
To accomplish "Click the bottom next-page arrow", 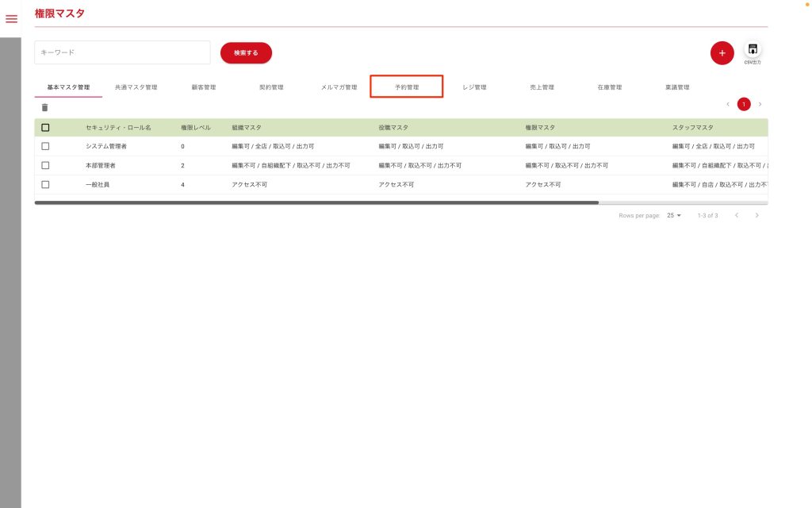I will [x=756, y=215].
